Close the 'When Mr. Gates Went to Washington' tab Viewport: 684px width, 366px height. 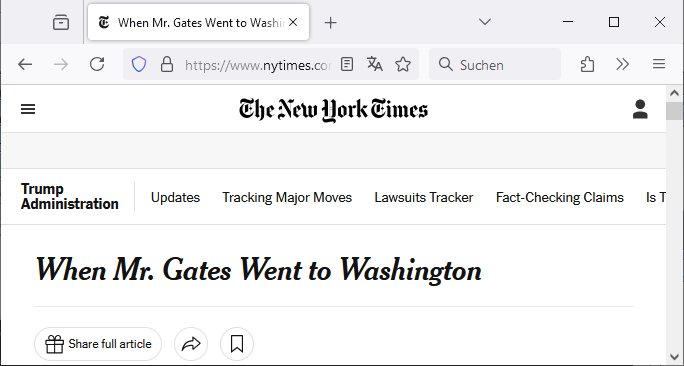click(293, 22)
